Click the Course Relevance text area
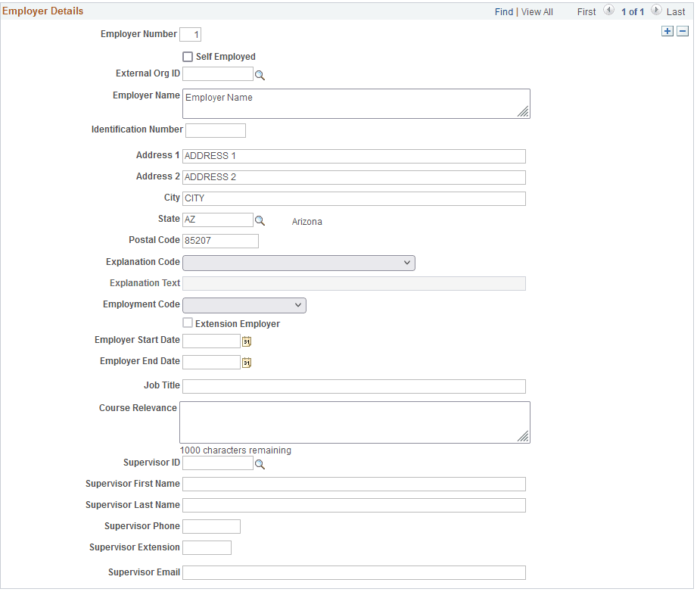 click(x=354, y=422)
